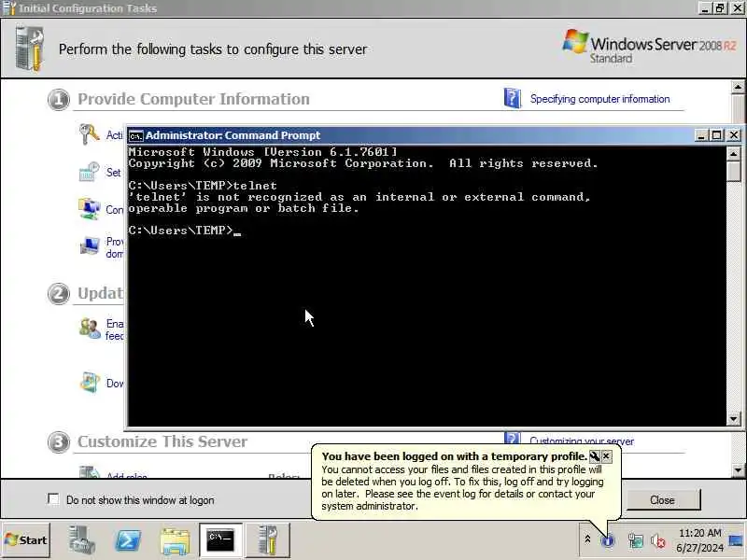Viewport: 747px width, 560px height.
Task: Open Command Prompt window system menu icon
Action: click(x=135, y=135)
